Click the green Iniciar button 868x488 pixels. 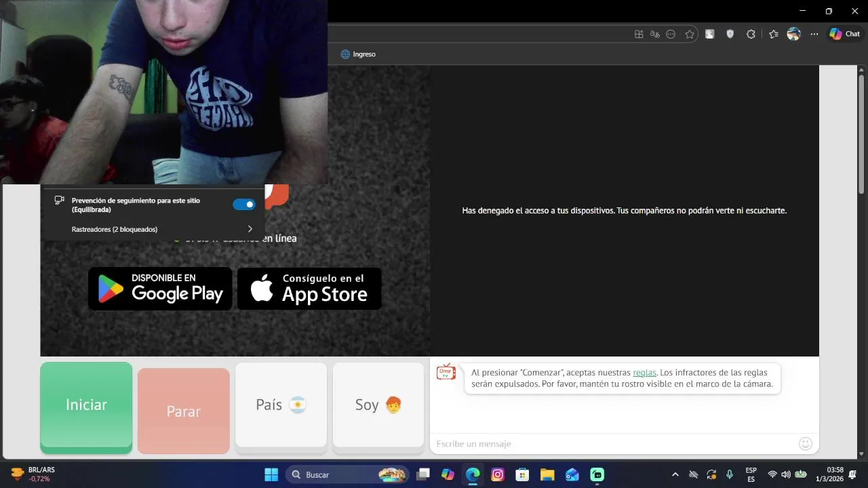(86, 407)
